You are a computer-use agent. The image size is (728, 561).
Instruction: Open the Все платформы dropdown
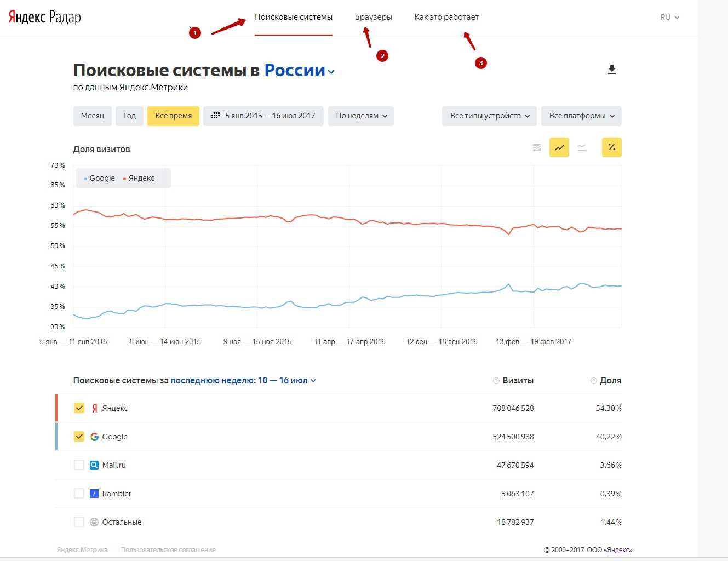(x=581, y=116)
